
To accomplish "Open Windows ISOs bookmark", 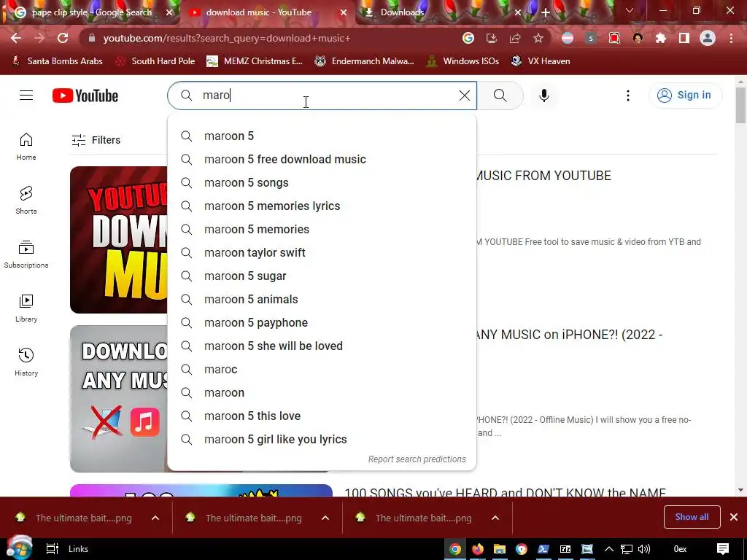I will point(463,61).
